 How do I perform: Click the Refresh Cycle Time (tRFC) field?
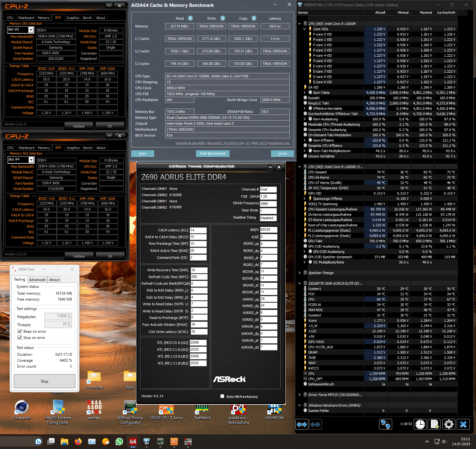click(x=199, y=277)
